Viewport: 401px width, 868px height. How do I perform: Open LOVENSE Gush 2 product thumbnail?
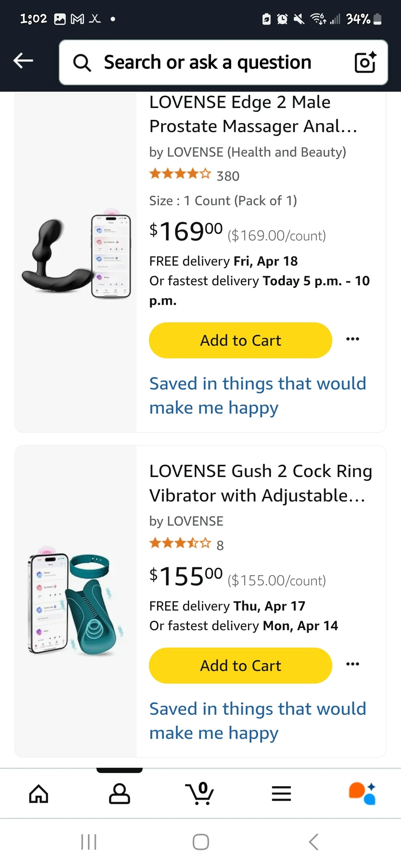click(75, 603)
